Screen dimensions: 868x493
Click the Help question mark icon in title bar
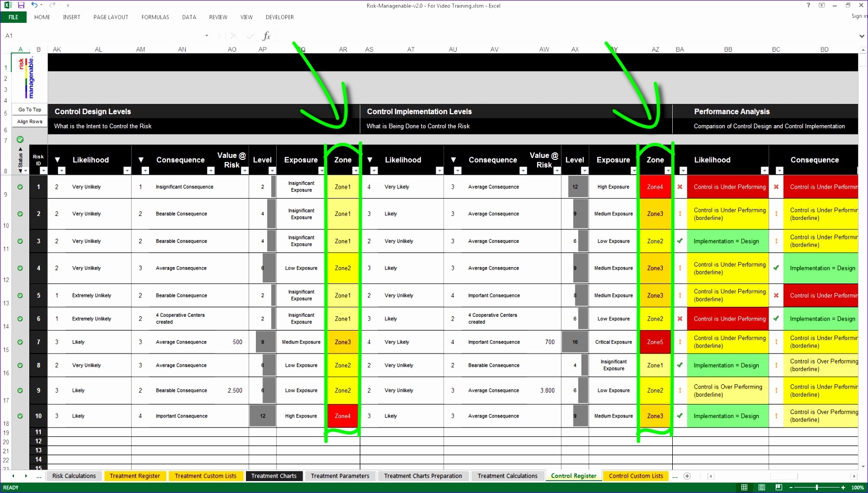pos(807,5)
